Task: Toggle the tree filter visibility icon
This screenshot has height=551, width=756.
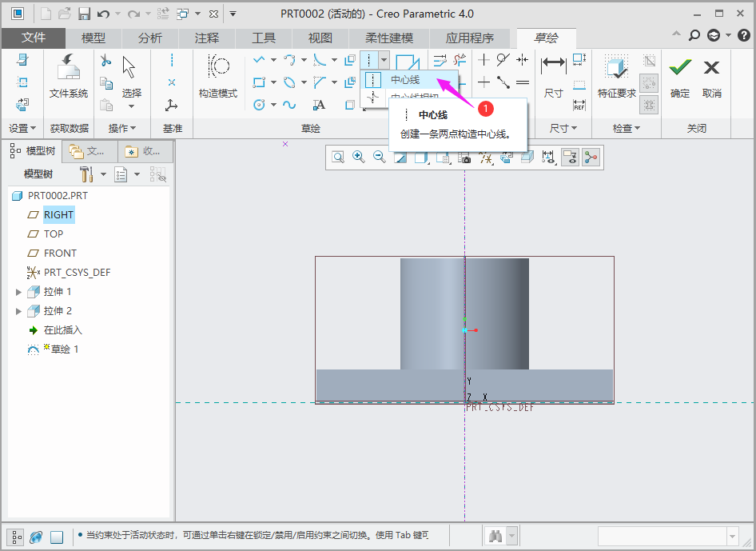Action: tap(158, 174)
